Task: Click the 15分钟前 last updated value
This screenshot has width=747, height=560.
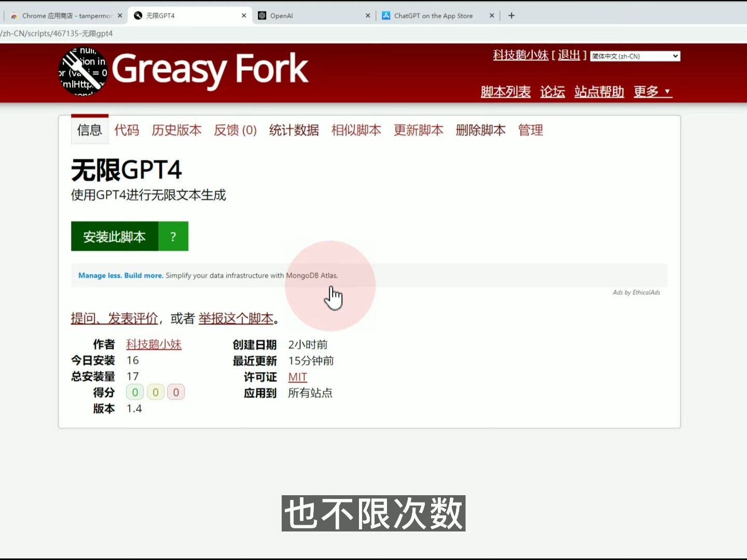Action: pos(311,361)
